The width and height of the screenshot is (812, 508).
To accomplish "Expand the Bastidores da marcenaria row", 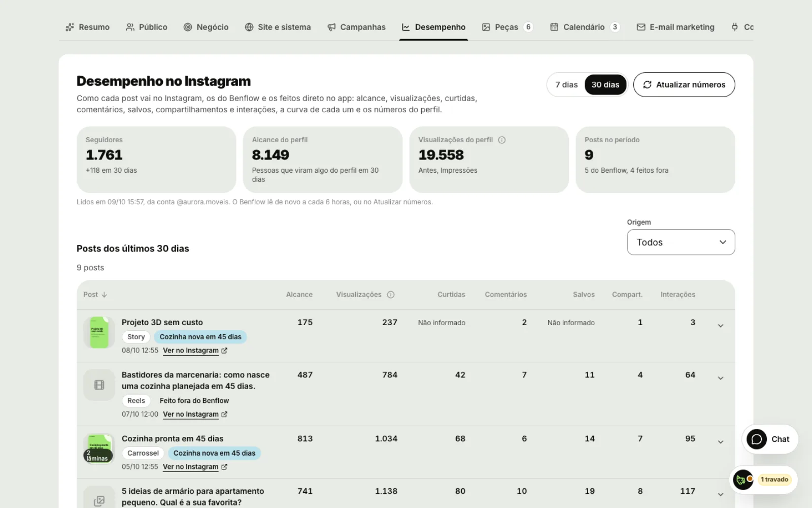I will coord(720,378).
